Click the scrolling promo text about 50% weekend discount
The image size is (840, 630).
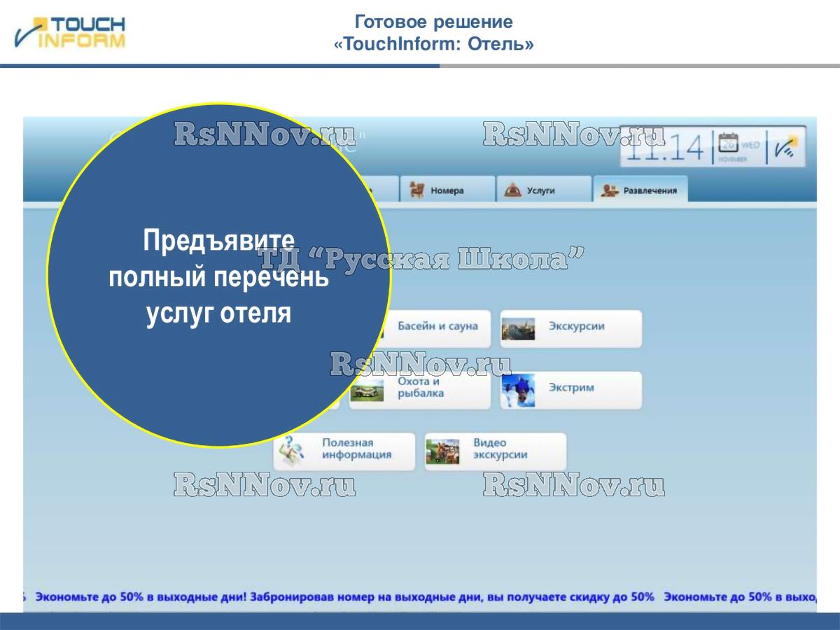click(420, 597)
